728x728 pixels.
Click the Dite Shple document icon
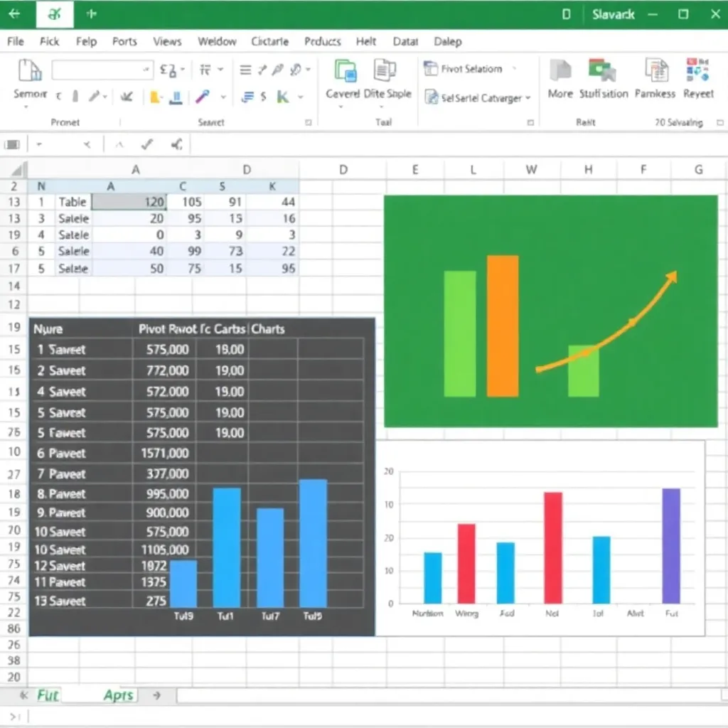(x=385, y=71)
